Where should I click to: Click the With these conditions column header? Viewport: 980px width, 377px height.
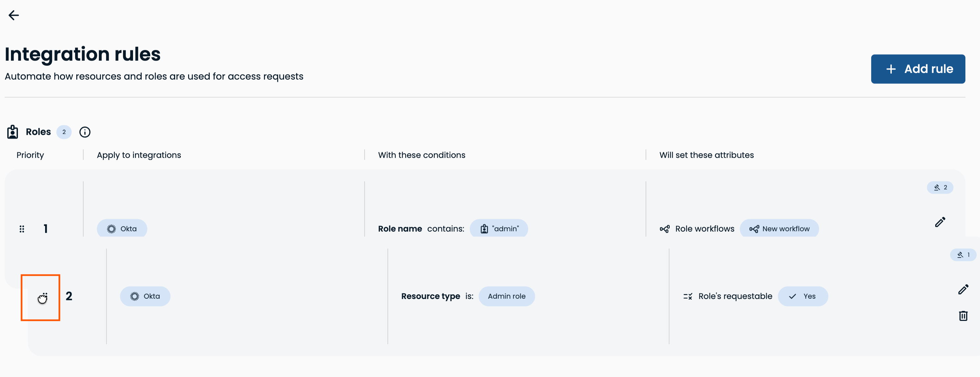pos(422,155)
